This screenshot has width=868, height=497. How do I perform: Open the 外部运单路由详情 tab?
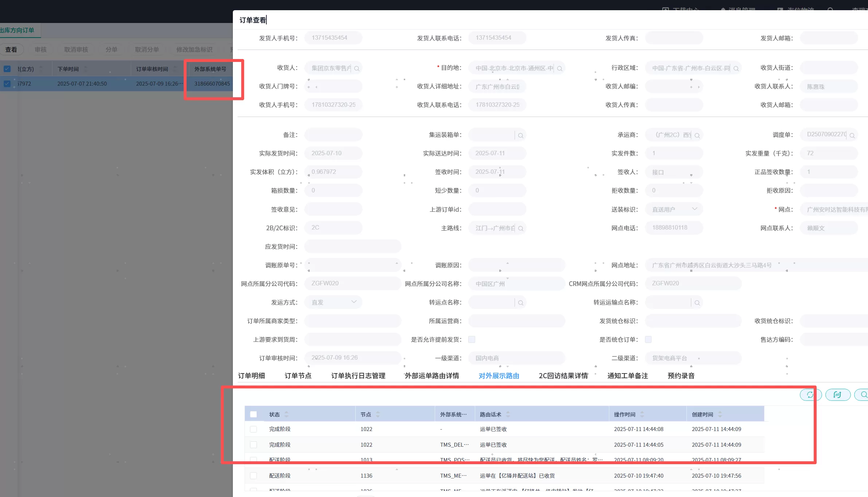(432, 376)
